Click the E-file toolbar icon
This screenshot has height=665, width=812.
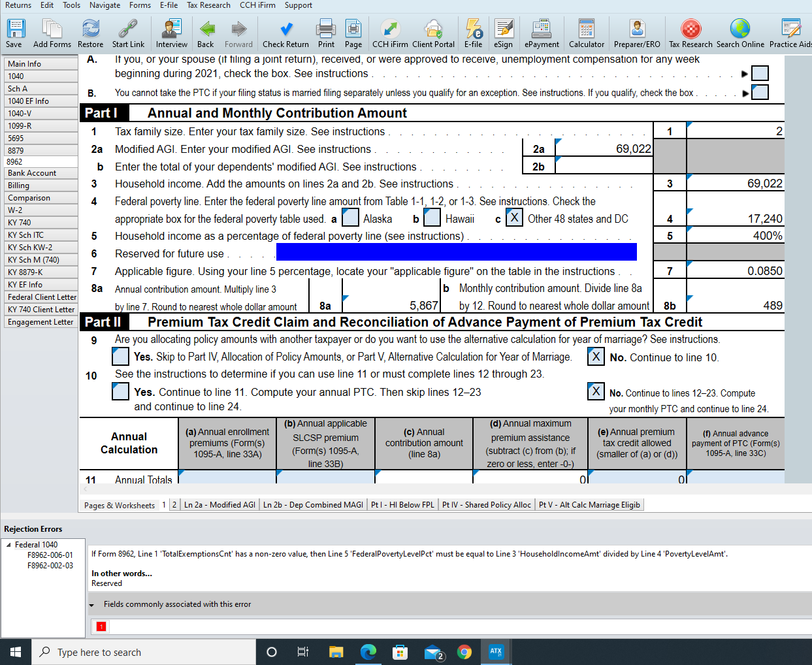tap(474, 33)
